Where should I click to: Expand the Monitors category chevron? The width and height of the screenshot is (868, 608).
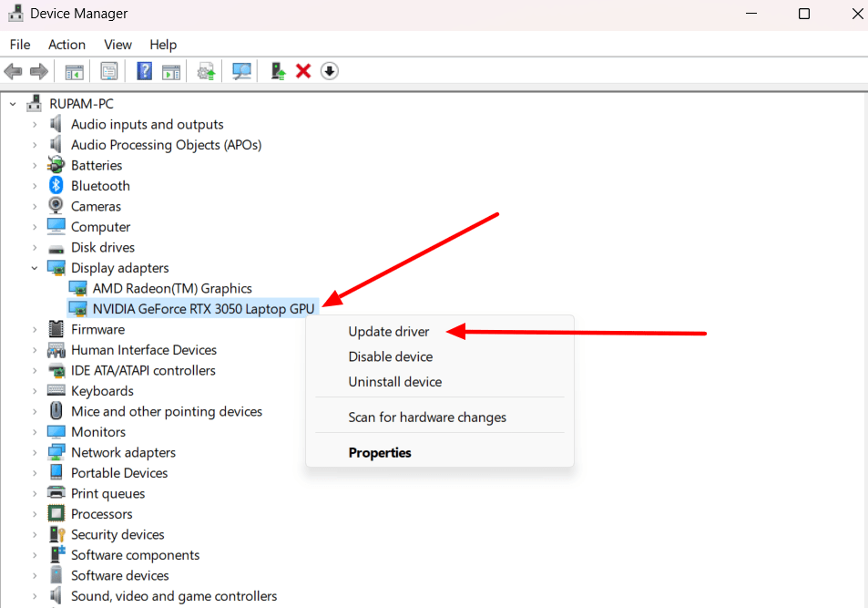tap(35, 432)
